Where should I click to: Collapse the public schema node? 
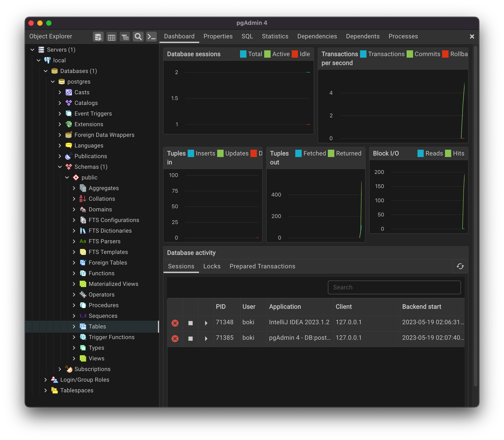[67, 177]
